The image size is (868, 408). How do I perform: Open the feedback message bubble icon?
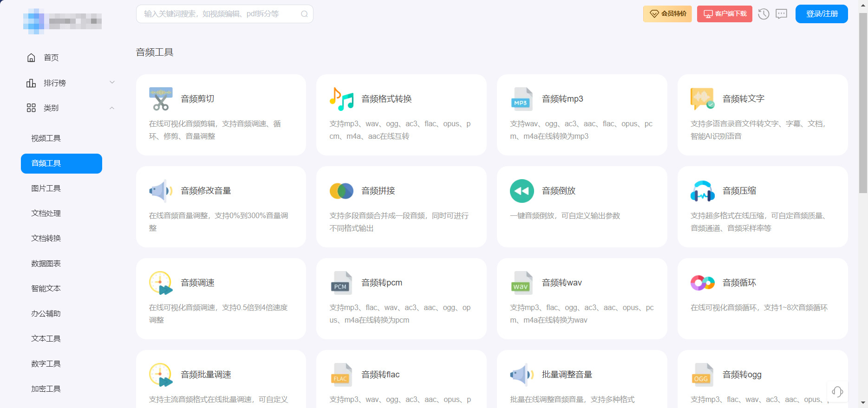[x=782, y=14]
